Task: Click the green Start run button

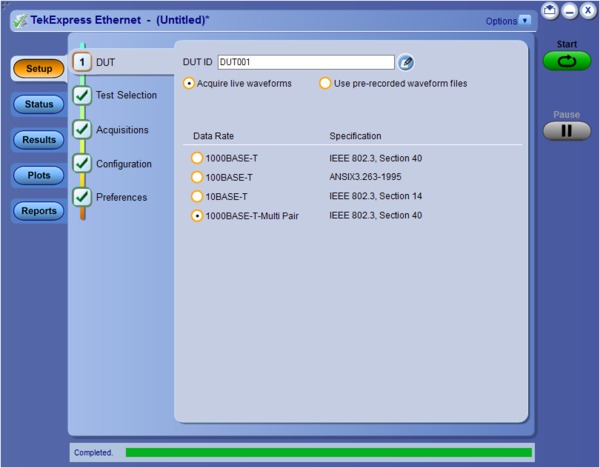Action: (567, 61)
